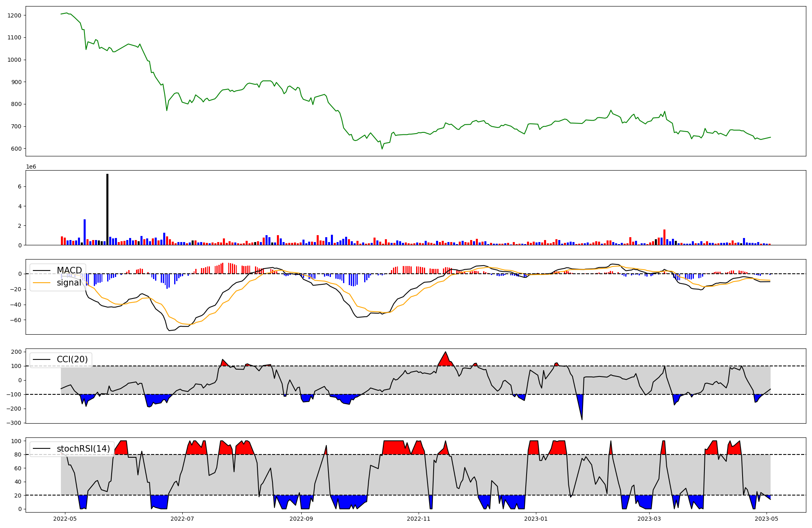This screenshot has width=812, height=528.
Task: Click the -60 label on the MACD axis
Action: 16,320
